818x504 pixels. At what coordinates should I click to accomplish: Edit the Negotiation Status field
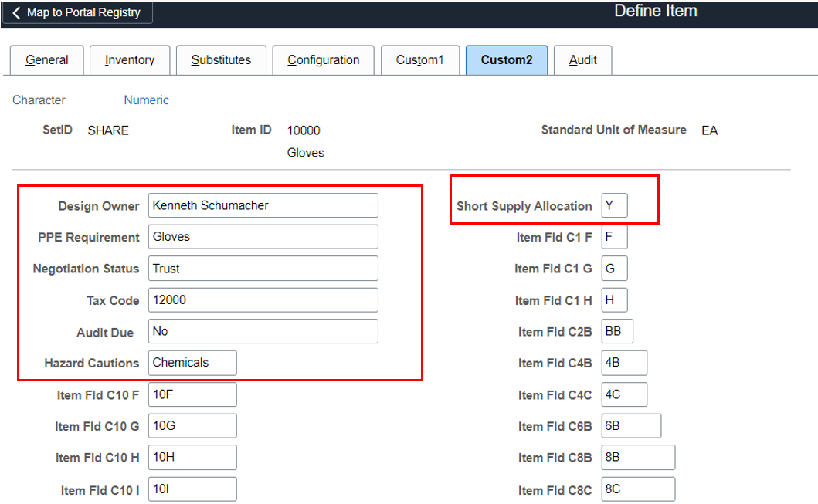click(x=263, y=269)
